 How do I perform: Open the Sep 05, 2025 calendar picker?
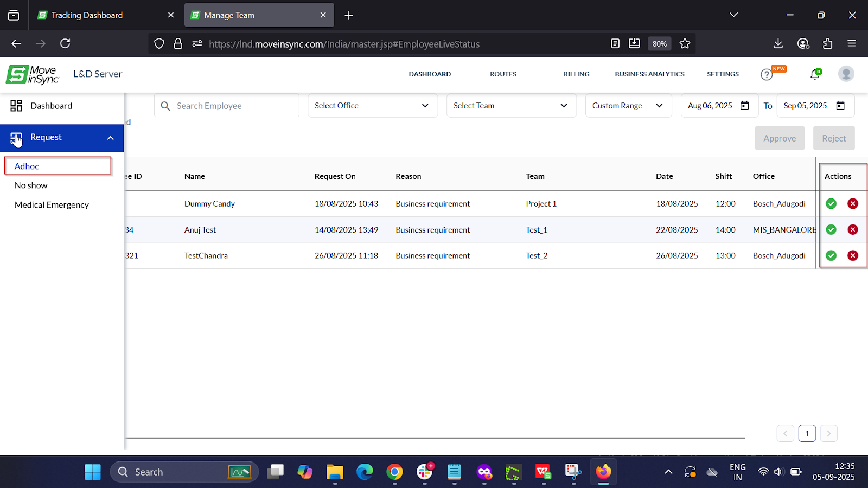point(840,106)
